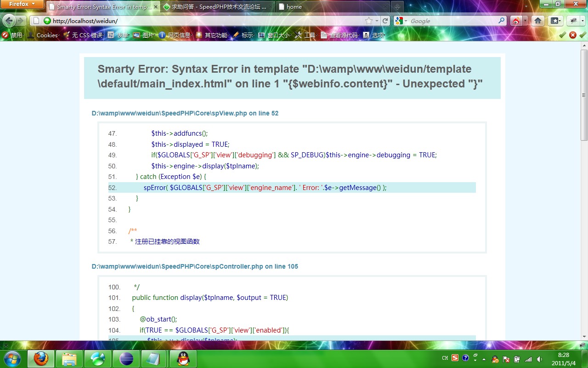This screenshot has height=368, width=588.
Task: Switch to the SpeedPHP技术交流论坛 tab
Action: click(x=218, y=7)
